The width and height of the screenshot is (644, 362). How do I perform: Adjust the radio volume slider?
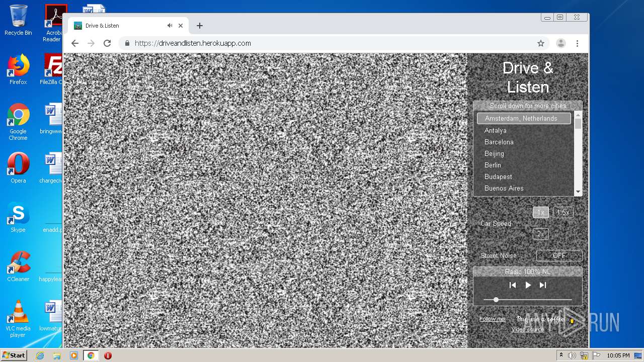point(527,300)
